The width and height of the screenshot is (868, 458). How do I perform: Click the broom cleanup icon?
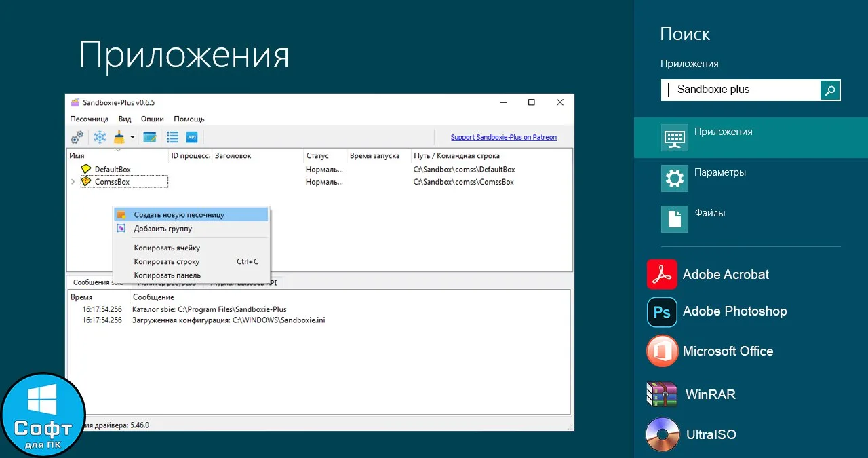(119, 137)
